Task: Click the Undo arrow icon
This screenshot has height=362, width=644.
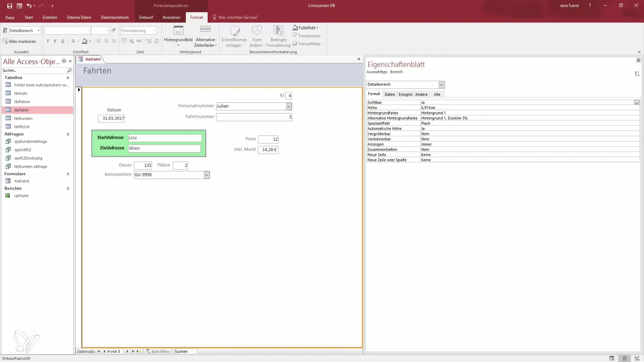Action: (x=29, y=6)
